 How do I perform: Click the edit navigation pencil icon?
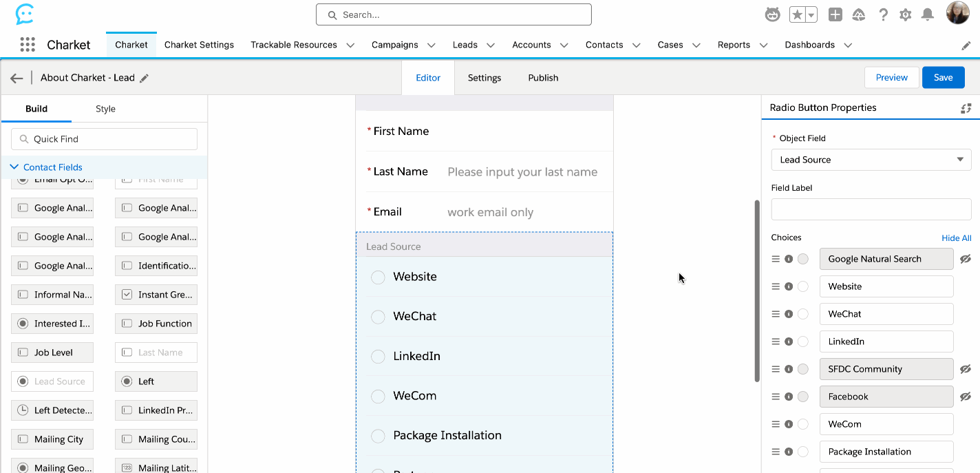[x=966, y=45]
